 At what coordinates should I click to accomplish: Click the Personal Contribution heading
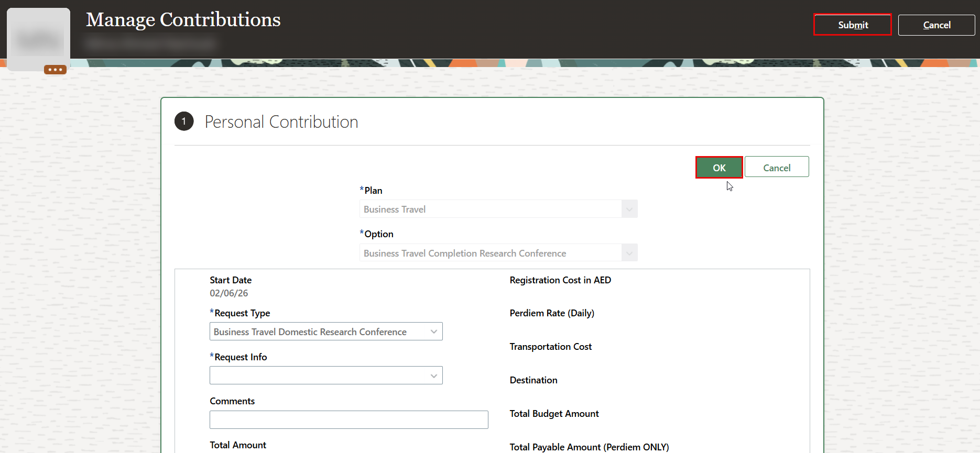281,121
